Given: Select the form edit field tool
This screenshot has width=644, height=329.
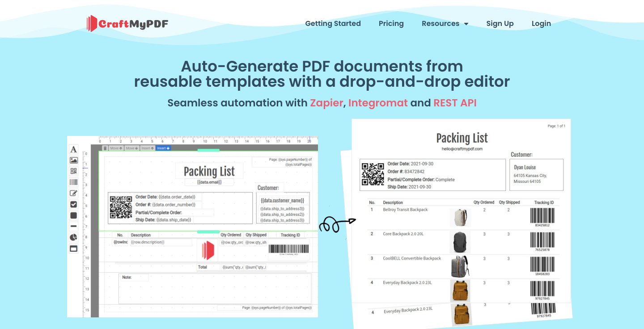Looking at the screenshot, I should [74, 193].
